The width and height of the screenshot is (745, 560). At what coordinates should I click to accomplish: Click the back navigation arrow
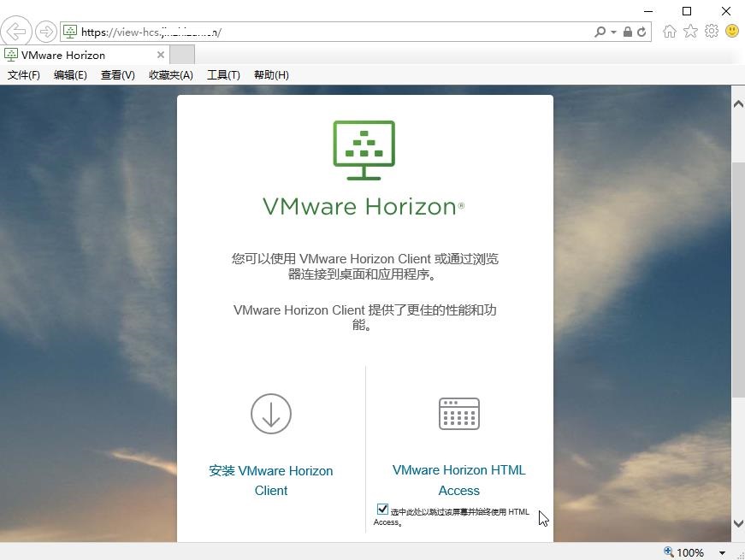(x=16, y=31)
